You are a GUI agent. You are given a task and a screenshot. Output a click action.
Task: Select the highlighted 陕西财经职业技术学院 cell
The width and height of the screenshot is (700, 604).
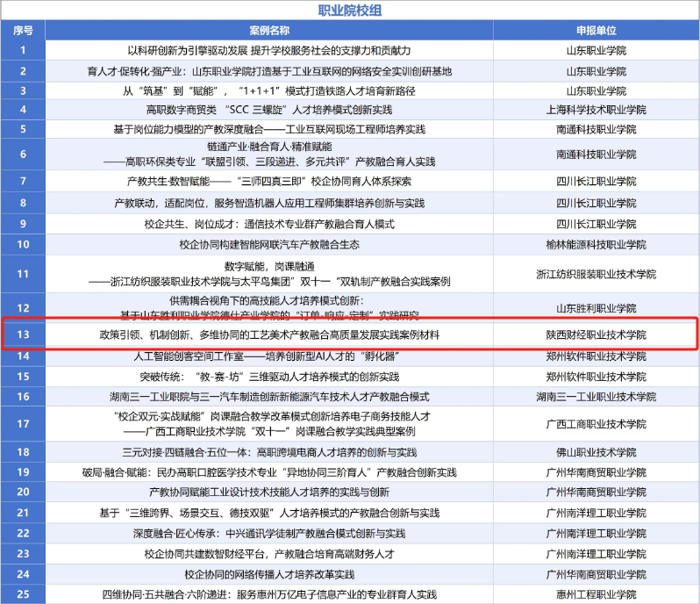pos(596,334)
